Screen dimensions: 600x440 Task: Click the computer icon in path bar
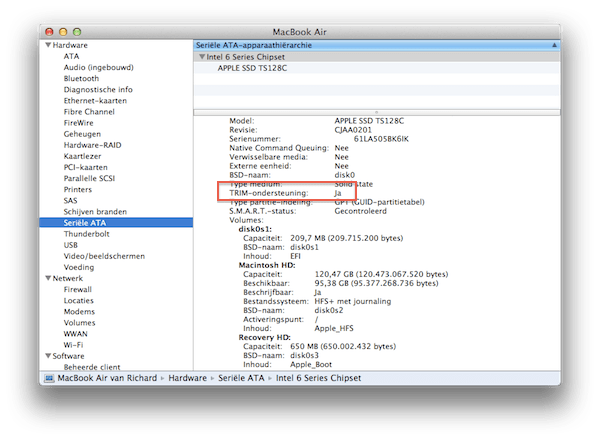tap(49, 378)
